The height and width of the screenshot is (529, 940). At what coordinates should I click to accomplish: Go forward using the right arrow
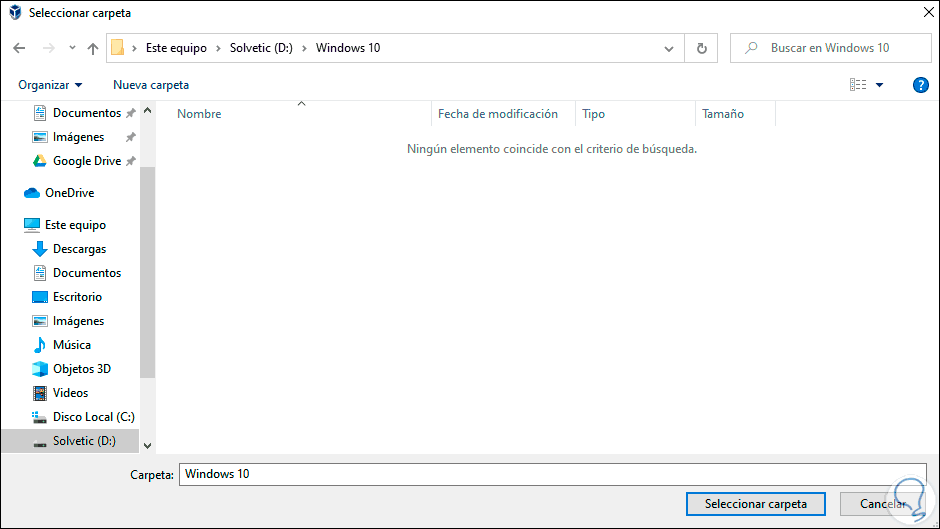[49, 48]
